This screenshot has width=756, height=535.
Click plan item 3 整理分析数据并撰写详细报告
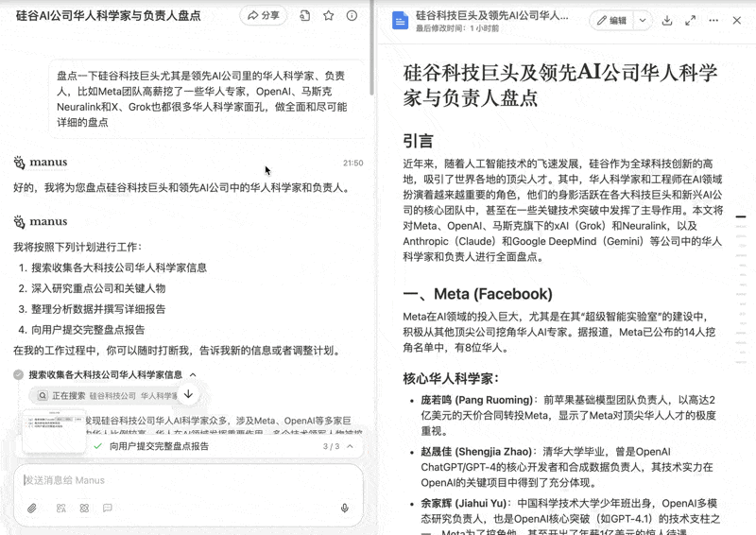point(98,309)
